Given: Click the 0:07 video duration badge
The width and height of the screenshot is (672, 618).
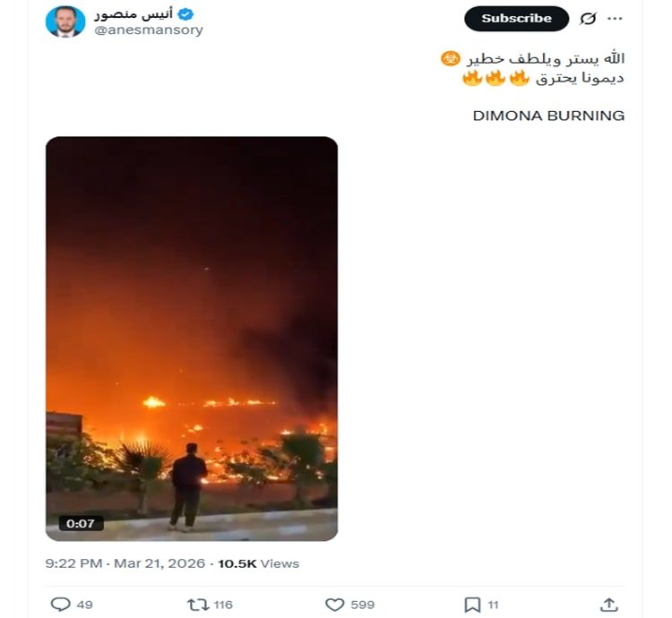Looking at the screenshot, I should 81,523.
